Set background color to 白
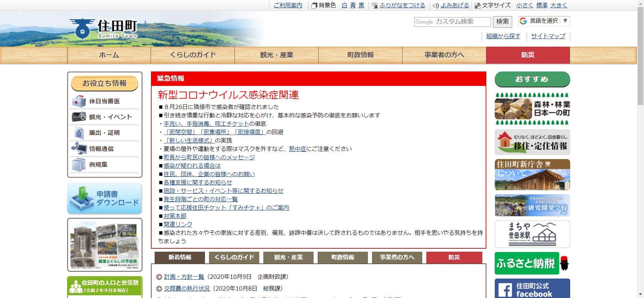Screen dimensions: 644x298 pyautogui.click(x=344, y=5)
